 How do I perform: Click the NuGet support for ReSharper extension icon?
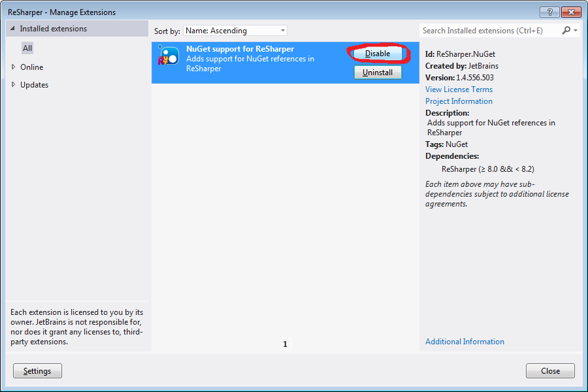click(169, 56)
